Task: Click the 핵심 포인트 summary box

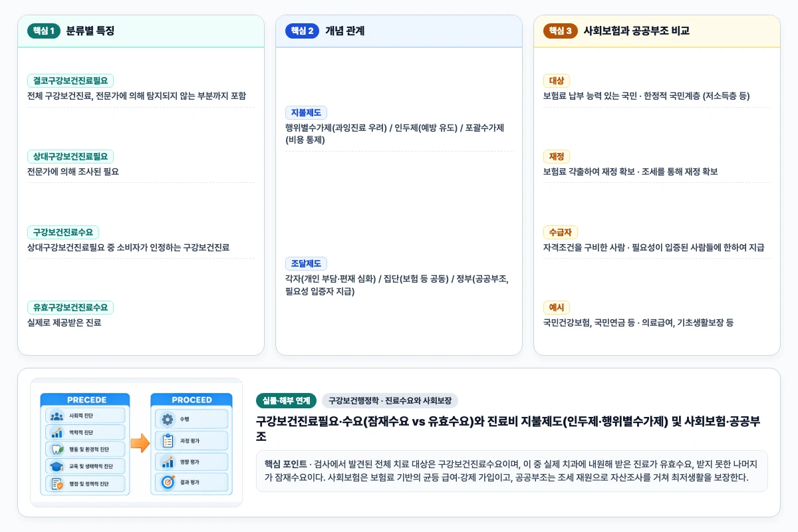Action: point(512,471)
